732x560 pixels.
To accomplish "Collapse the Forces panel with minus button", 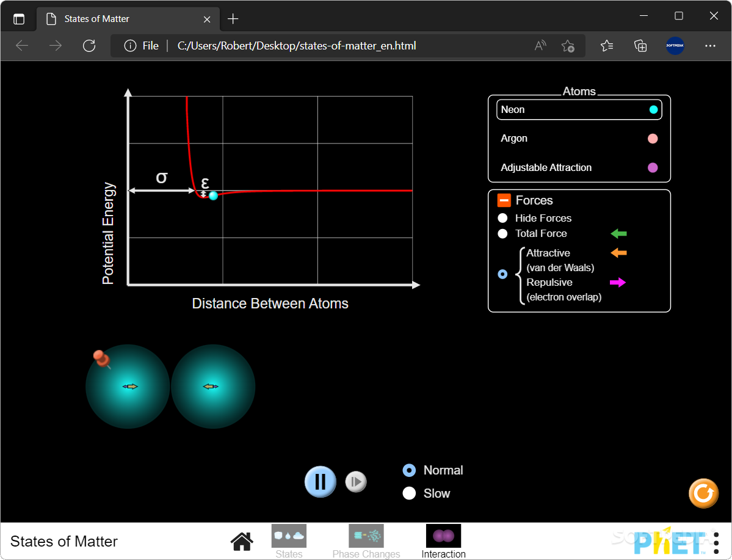I will 504,200.
